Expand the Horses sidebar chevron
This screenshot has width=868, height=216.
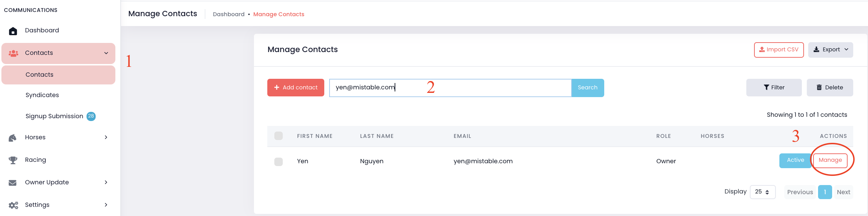click(x=106, y=137)
